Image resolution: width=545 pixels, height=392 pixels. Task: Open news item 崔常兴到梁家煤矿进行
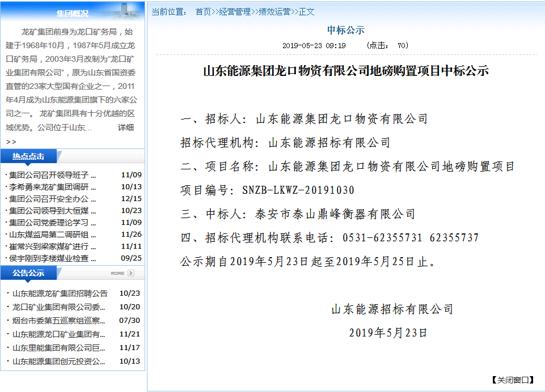[x=53, y=246]
